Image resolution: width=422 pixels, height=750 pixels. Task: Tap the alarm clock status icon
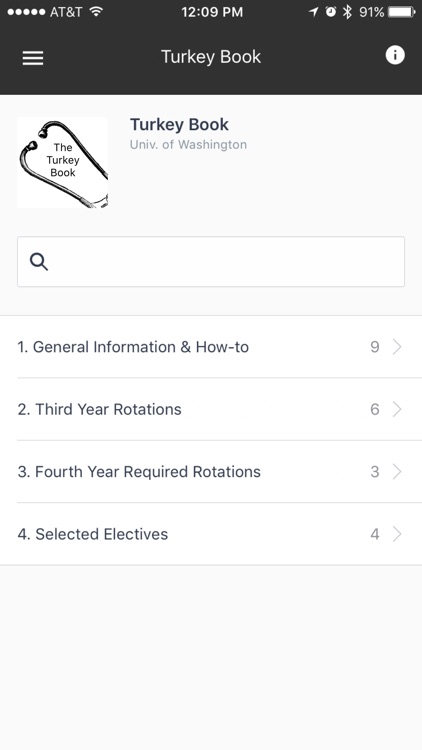pyautogui.click(x=331, y=12)
